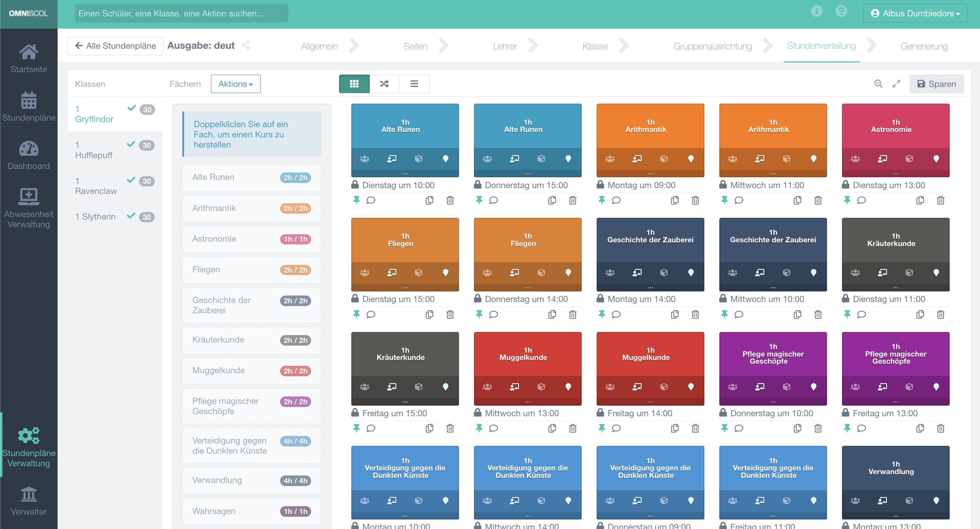Click the fullscreen expand arrows icon
The image size is (980, 529).
coord(896,84)
